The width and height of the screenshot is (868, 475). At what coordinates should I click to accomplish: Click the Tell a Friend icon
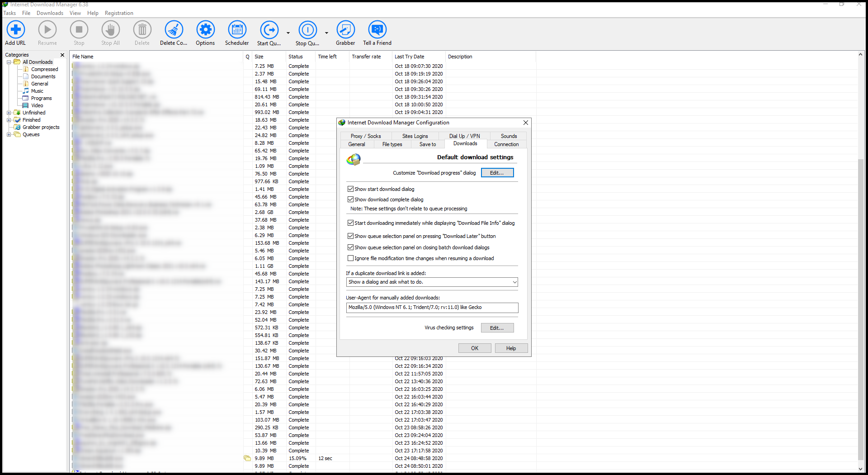pos(377,30)
